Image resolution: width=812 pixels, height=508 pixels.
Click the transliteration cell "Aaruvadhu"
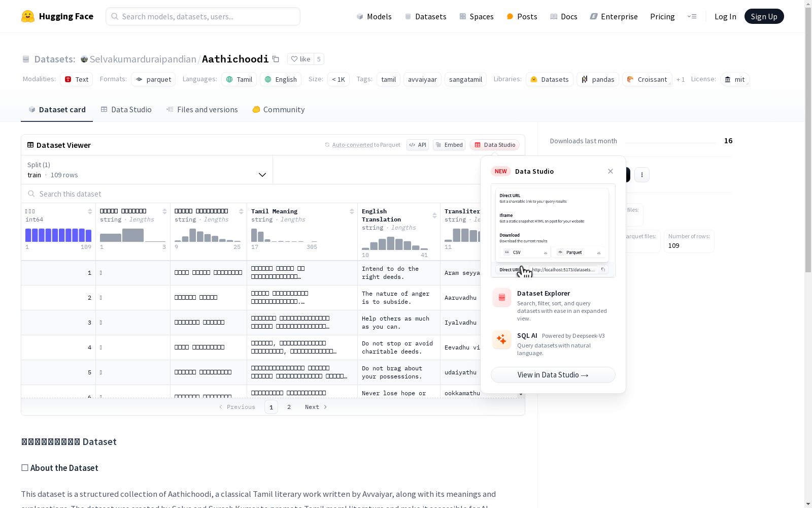[x=460, y=298]
